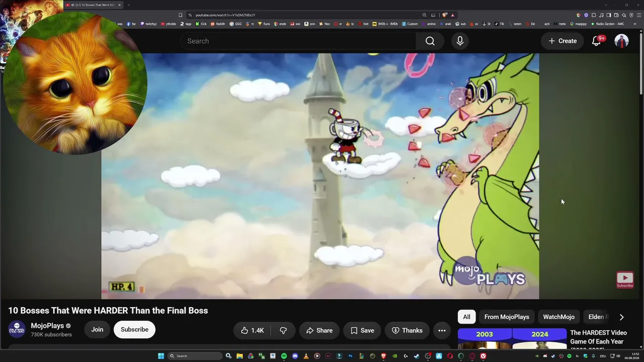Click the YouTube search magnifier button
The width and height of the screenshot is (644, 362).
[x=430, y=41]
